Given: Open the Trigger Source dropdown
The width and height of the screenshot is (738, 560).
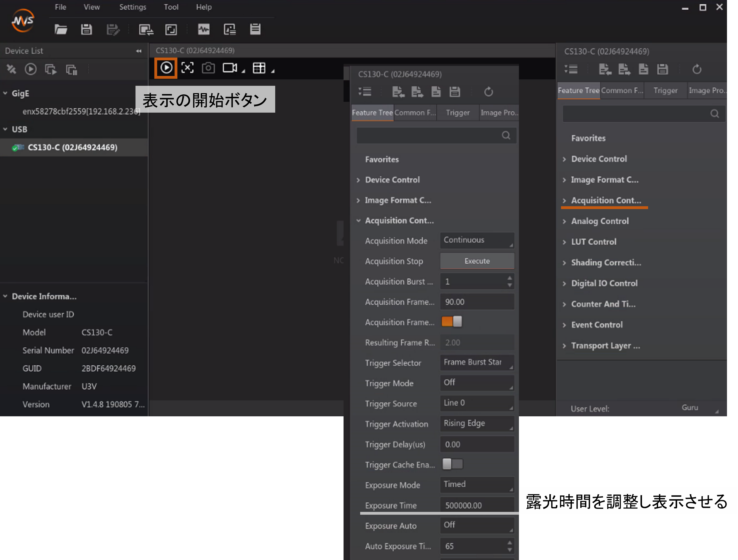Looking at the screenshot, I should point(477,403).
